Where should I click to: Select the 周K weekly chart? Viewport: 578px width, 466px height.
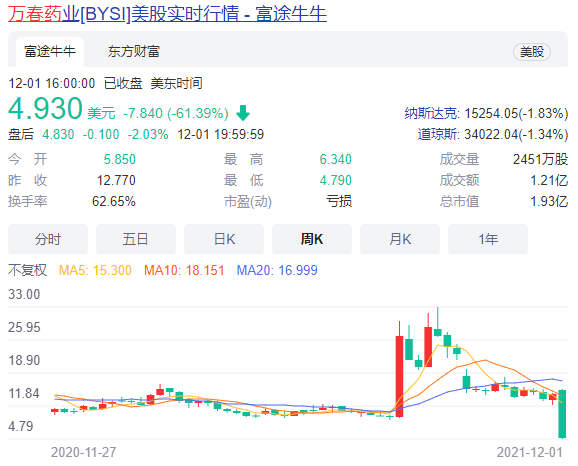(x=312, y=239)
